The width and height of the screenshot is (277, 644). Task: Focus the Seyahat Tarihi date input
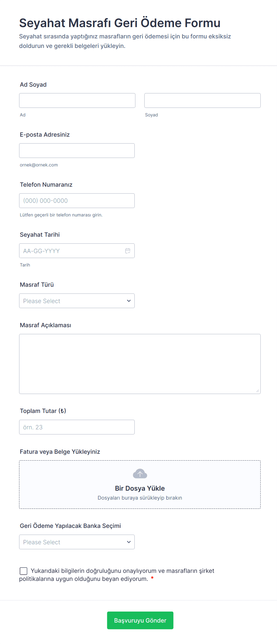[x=71, y=251]
